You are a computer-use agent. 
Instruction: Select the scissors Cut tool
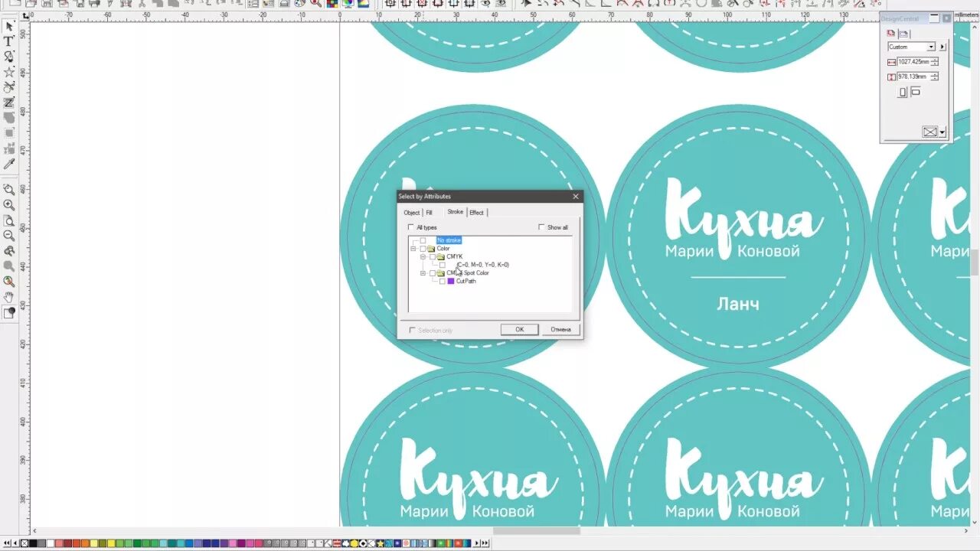9,87
